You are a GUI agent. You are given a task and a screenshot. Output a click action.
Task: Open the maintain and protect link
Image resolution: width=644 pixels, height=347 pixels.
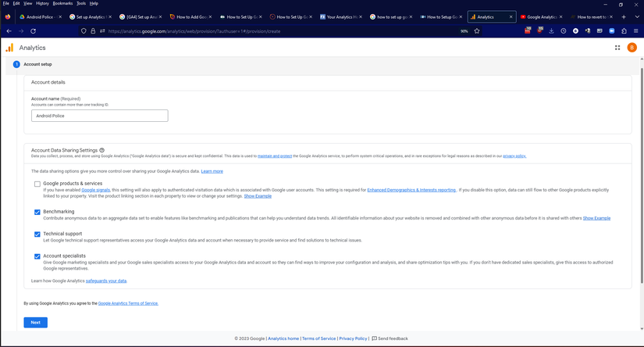coord(275,156)
